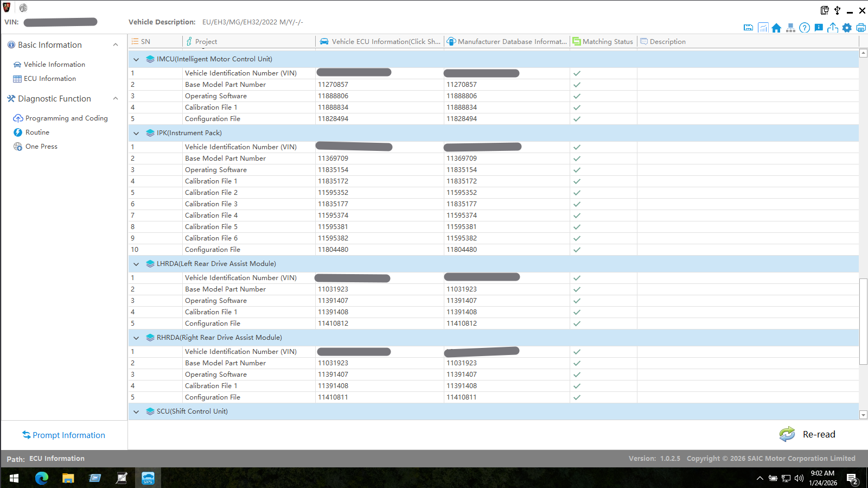The height and width of the screenshot is (488, 868).
Task: Click the export share arrow icon
Action: 833,28
